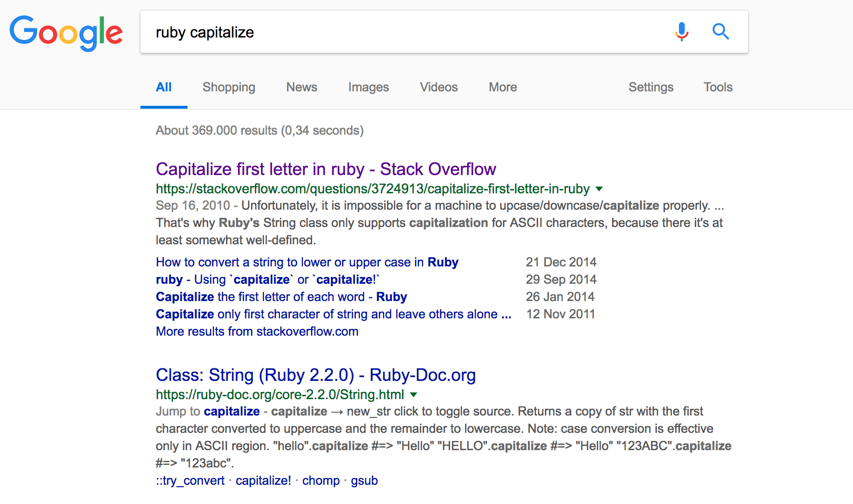
Task: Open the search Tools options
Action: point(718,87)
